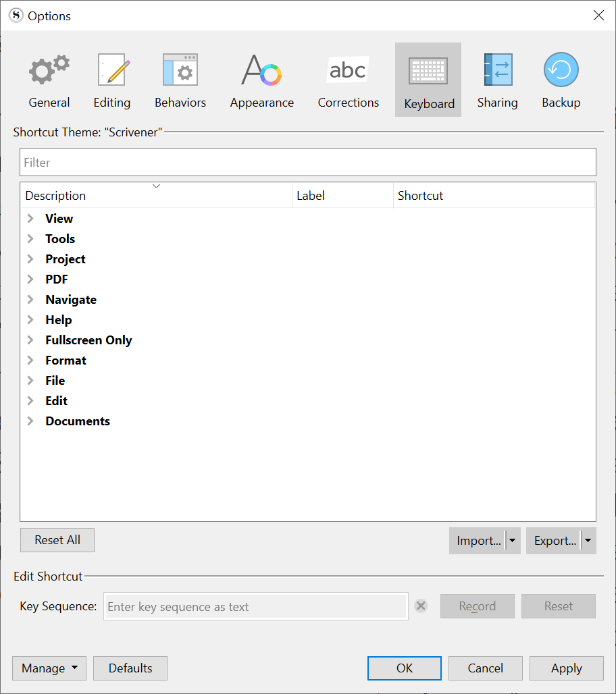Click the Defaults button
This screenshot has width=616, height=694.
130,668
